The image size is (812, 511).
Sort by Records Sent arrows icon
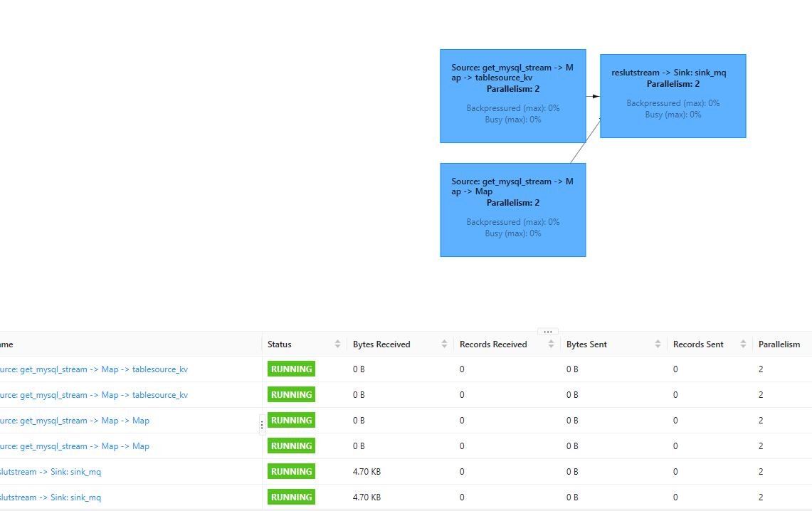click(x=742, y=344)
